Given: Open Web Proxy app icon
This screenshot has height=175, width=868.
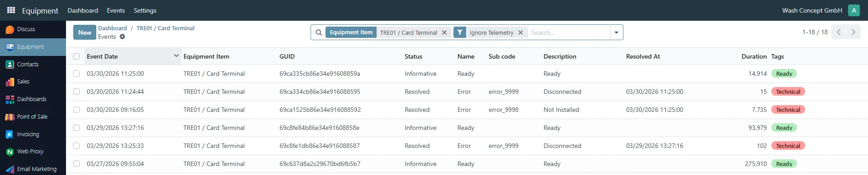Looking at the screenshot, I should 10,152.
